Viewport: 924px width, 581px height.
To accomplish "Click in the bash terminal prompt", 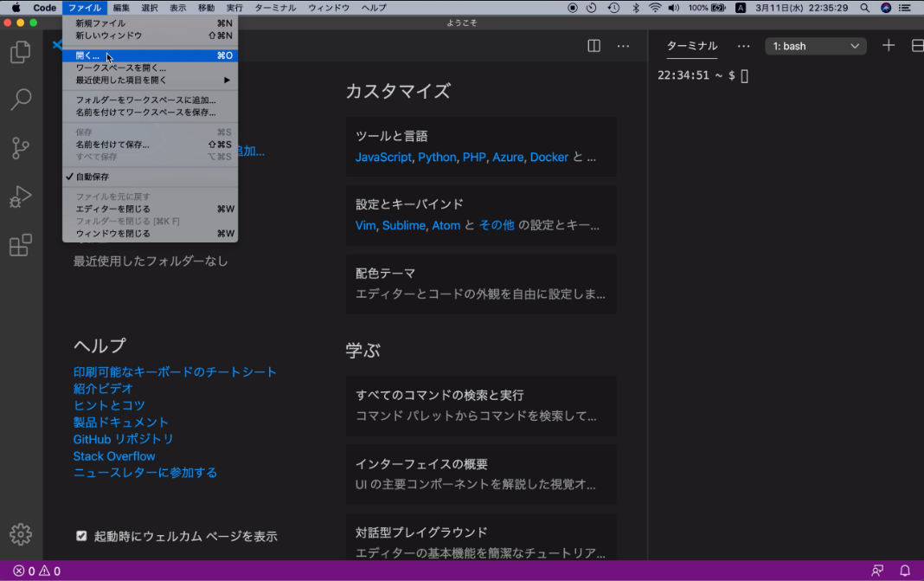I will pos(744,75).
